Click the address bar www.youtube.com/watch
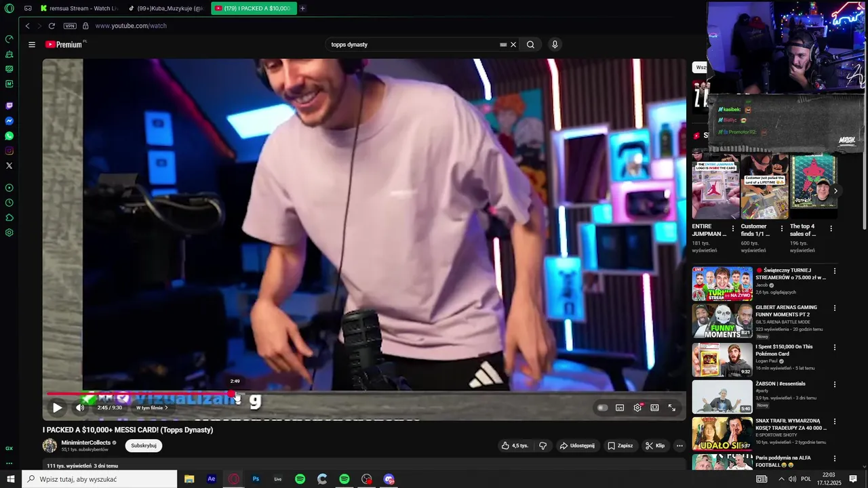Screen dimensions: 868x488 tap(131, 26)
